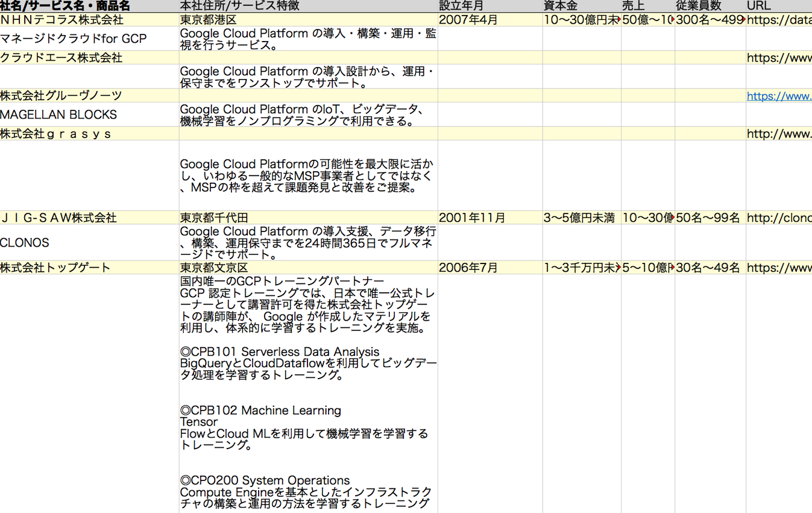The width and height of the screenshot is (812, 513).
Task: Select the 300名〜499 employees cell
Action: [x=710, y=20]
